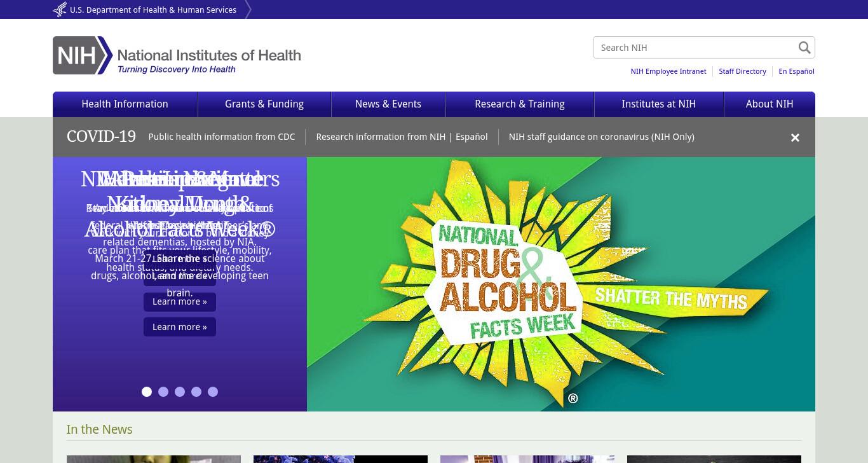Select the fifth carousel slide dot
This screenshot has height=463, width=868.
[213, 392]
